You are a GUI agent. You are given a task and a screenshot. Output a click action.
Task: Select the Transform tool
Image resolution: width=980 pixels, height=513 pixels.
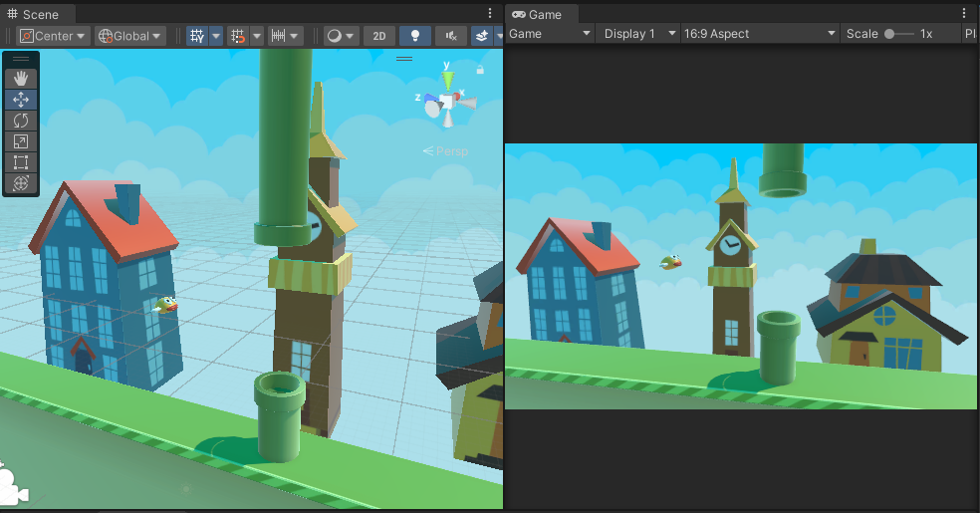(x=21, y=183)
